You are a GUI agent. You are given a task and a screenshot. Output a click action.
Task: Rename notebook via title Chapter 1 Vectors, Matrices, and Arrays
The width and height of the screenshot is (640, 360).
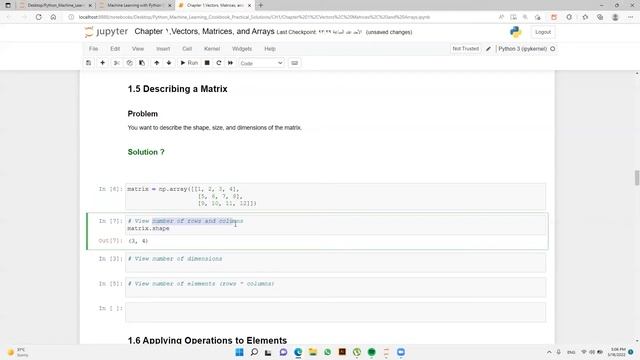pyautogui.click(x=204, y=31)
